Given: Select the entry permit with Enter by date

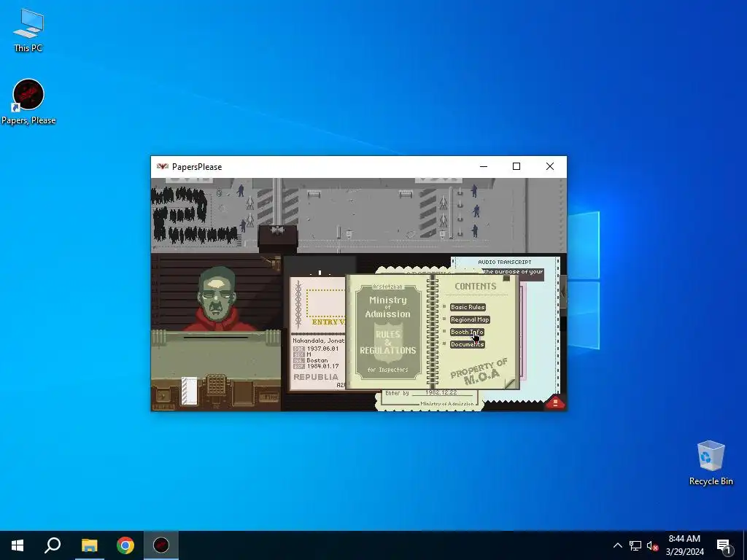Looking at the screenshot, I should coord(429,400).
